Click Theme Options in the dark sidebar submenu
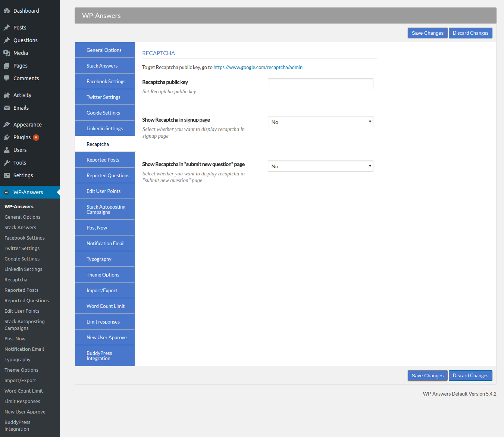 pos(22,370)
